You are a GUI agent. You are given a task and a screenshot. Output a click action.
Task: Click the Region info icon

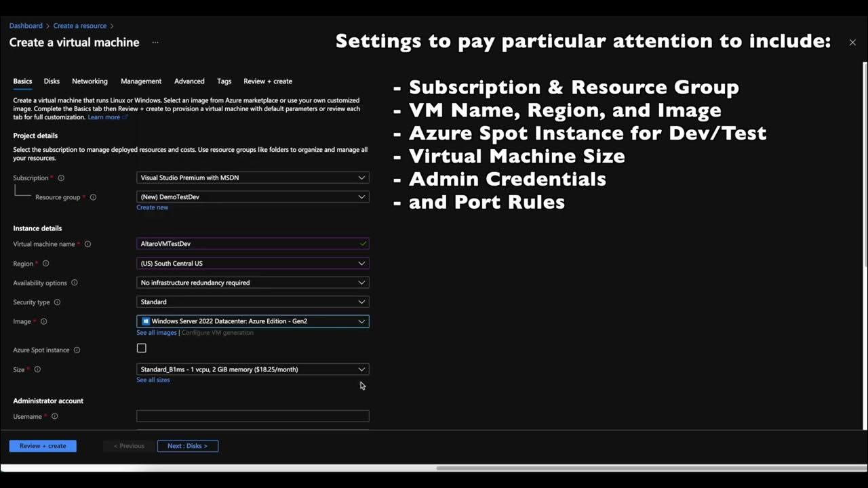[44, 263]
